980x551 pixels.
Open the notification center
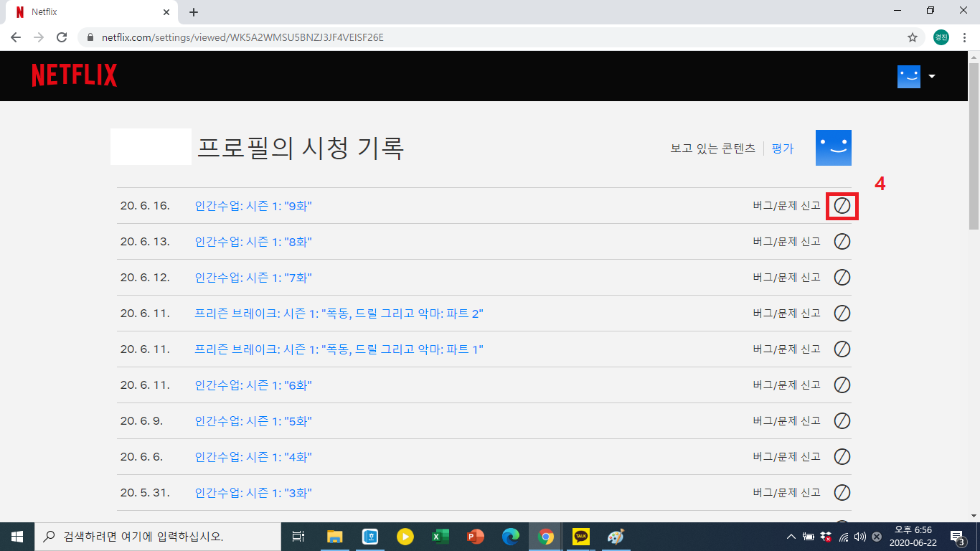click(x=957, y=536)
